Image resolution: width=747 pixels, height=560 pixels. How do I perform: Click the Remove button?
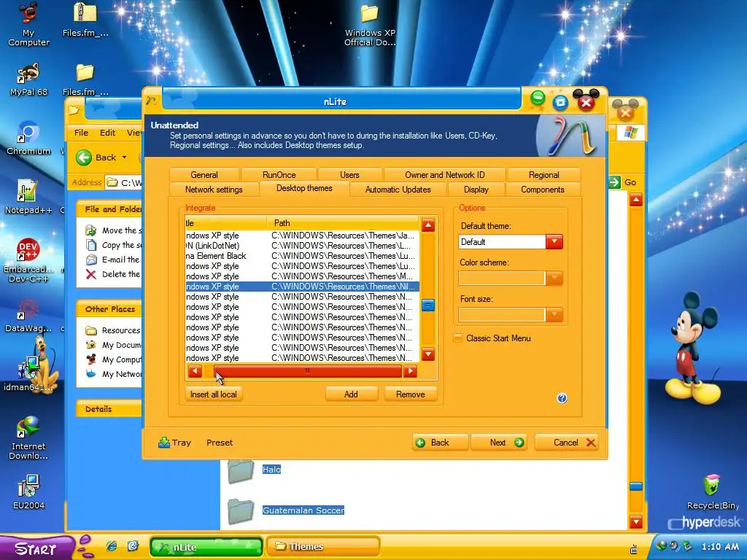click(x=410, y=394)
